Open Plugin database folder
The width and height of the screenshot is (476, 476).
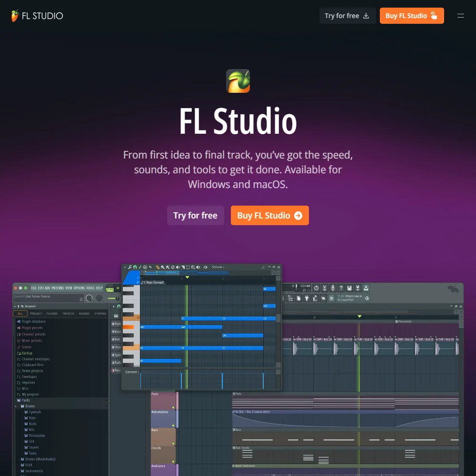(x=31, y=321)
